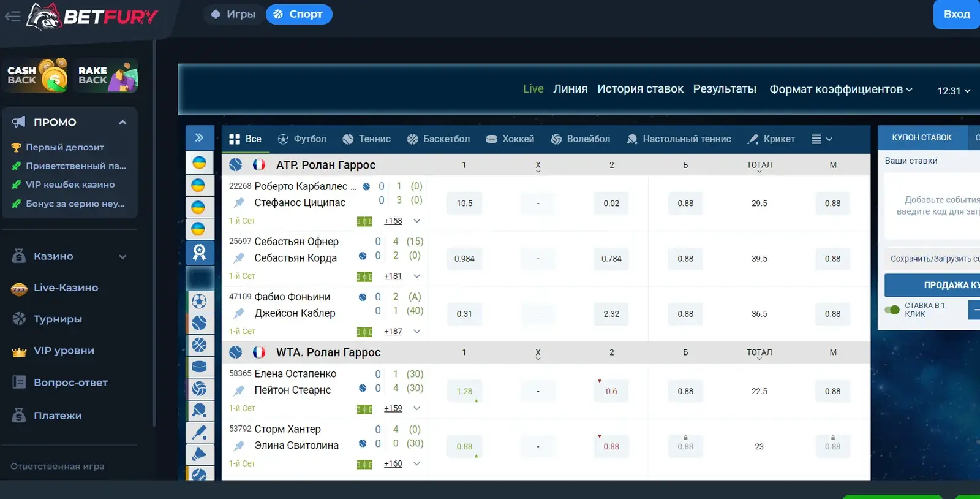Open Ответственная игра link

coord(58,466)
